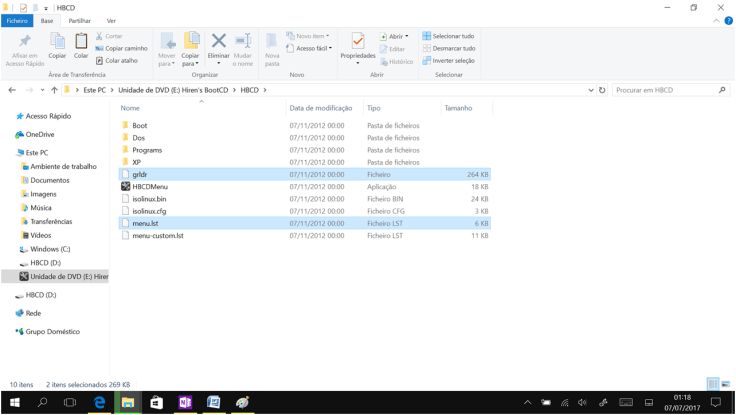Image resolution: width=736 pixels, height=415 pixels.
Task: Select Windows (C:) in navigation pane
Action: (50, 249)
